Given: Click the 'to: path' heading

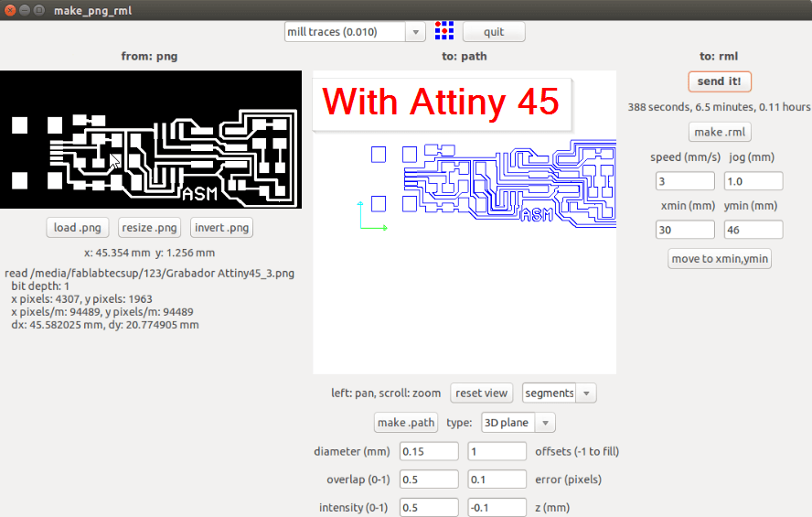Looking at the screenshot, I should (x=464, y=56).
